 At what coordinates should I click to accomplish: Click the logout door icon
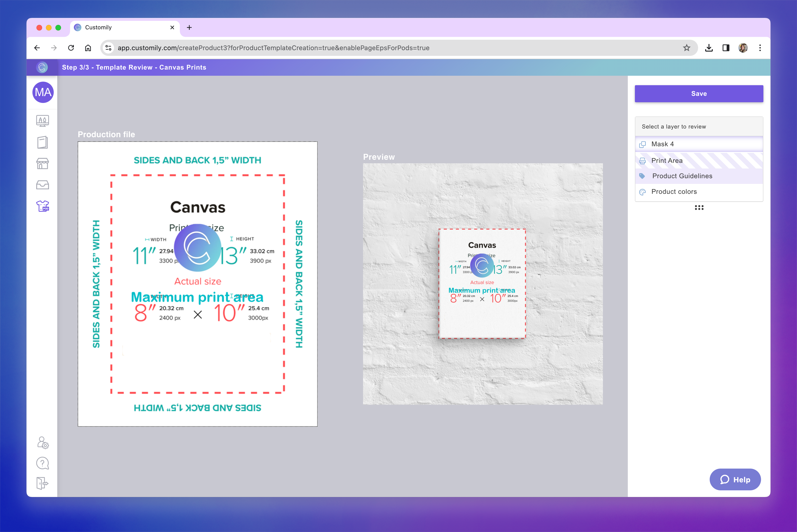42,483
